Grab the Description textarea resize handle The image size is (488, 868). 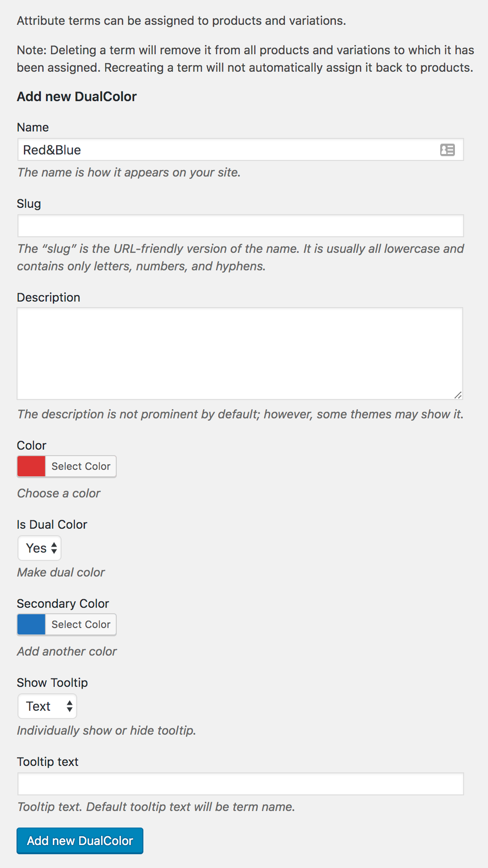point(458,395)
